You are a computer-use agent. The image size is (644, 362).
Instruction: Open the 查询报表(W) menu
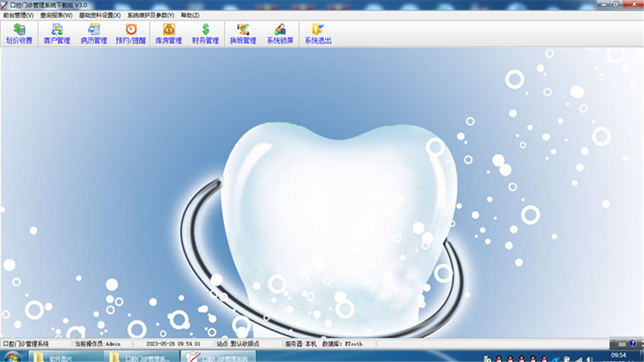56,16
